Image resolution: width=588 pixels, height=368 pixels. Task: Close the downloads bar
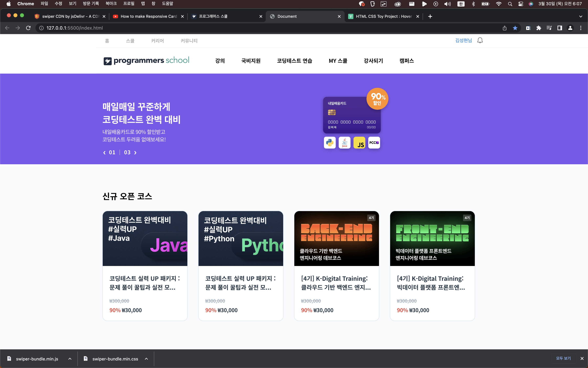point(582,358)
